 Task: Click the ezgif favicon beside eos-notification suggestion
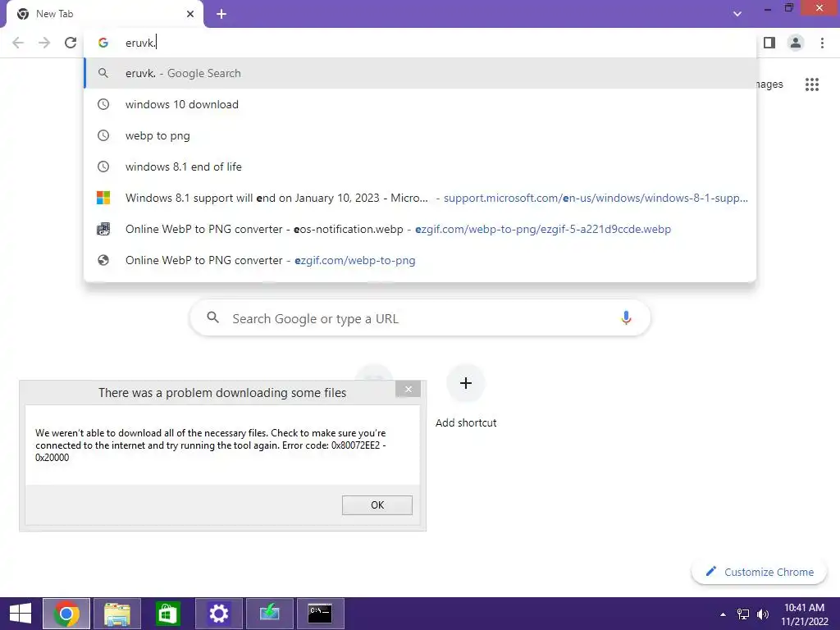(103, 229)
